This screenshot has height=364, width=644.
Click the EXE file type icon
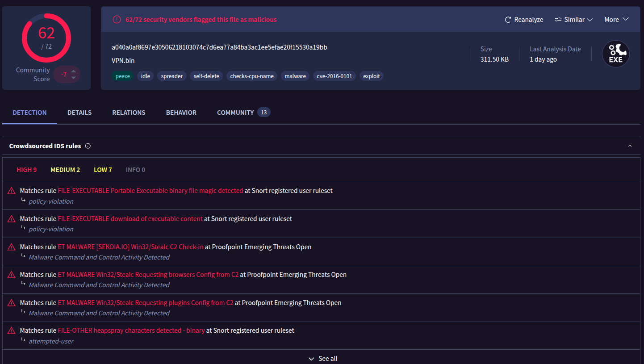click(615, 54)
